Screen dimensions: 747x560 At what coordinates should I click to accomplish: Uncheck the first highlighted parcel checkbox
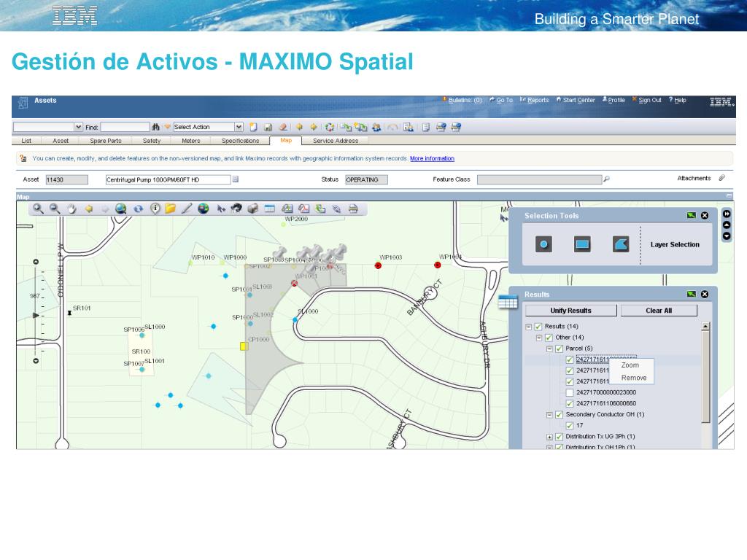(569, 359)
